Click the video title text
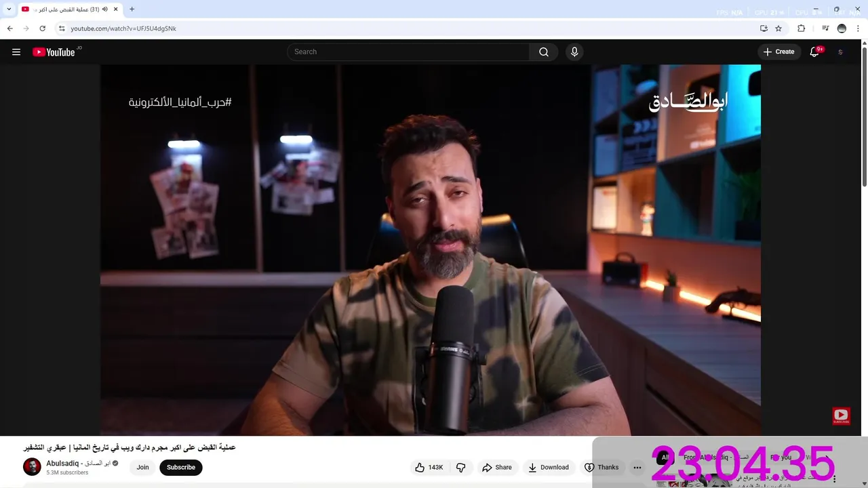Viewport: 868px width, 488px height. tap(130, 448)
